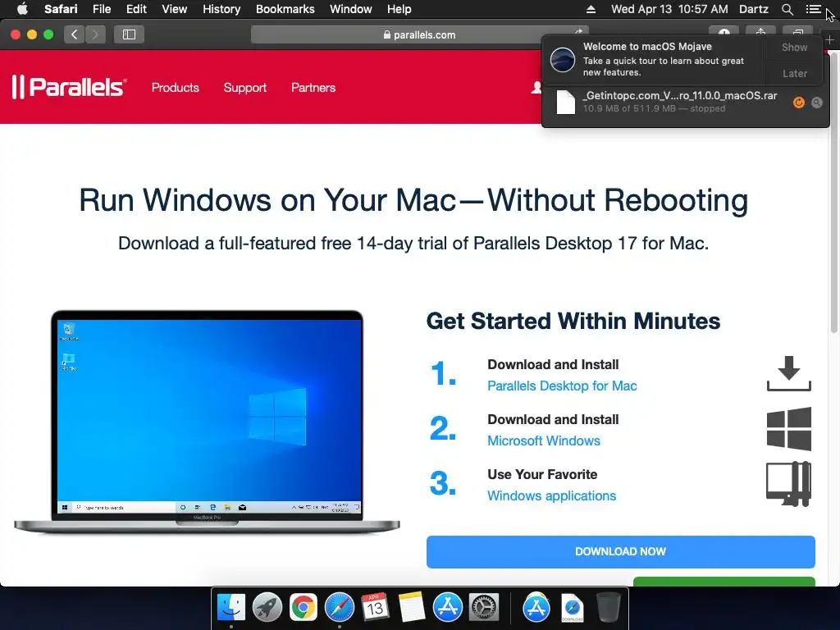This screenshot has height=630, width=840.
Task: Click the date and time in menu bar
Action: 669,9
